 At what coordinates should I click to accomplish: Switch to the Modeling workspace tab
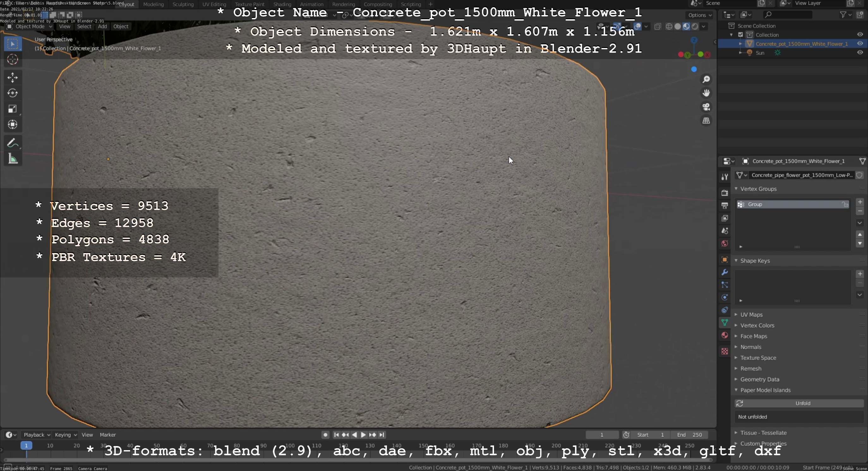point(153,4)
